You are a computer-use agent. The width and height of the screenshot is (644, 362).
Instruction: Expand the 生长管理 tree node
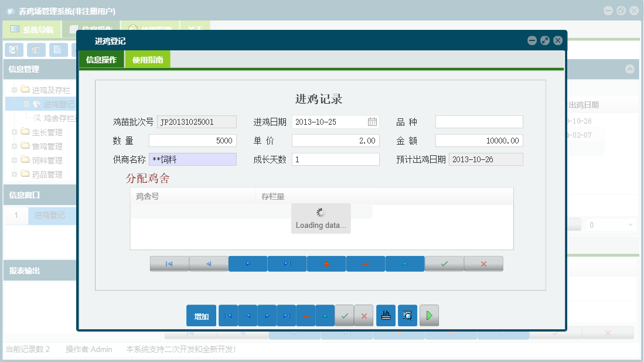[13, 132]
